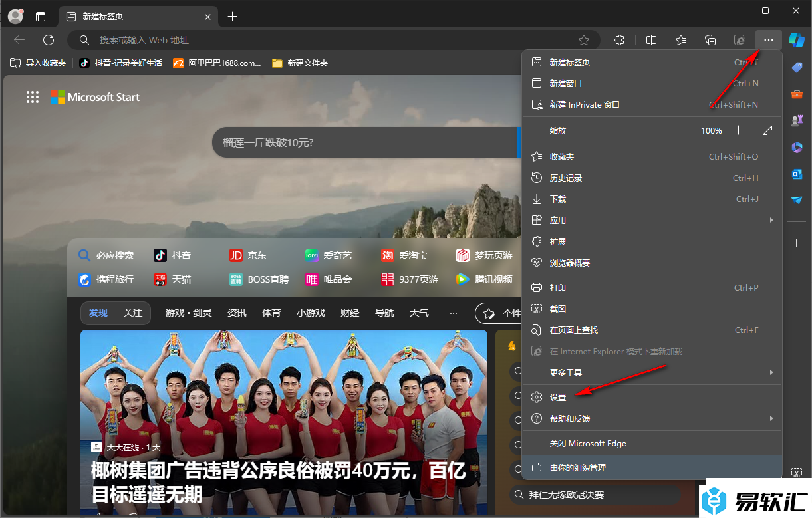
Task: Open the Extensions puzzle icon in the toolbar
Action: pos(619,40)
